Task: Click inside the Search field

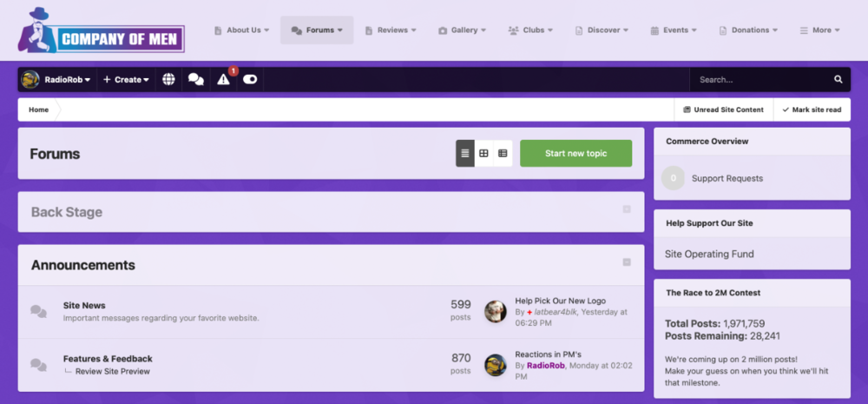Action: [x=759, y=79]
